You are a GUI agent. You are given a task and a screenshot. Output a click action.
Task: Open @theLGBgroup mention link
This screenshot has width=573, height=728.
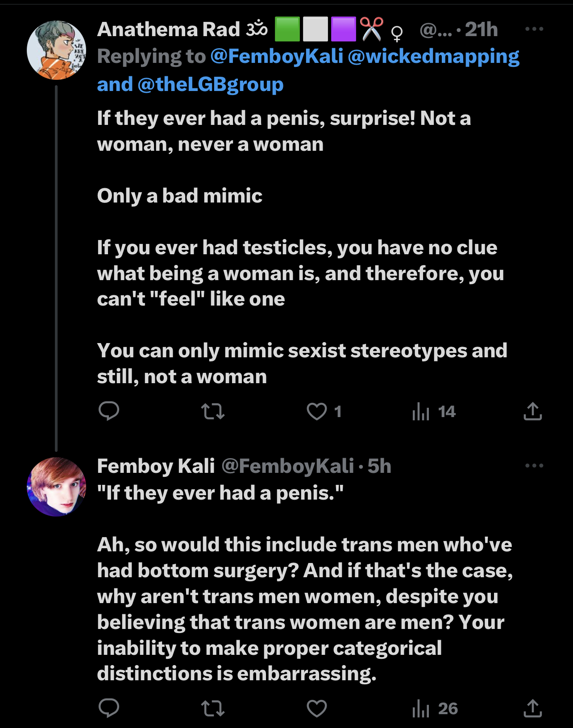[211, 84]
